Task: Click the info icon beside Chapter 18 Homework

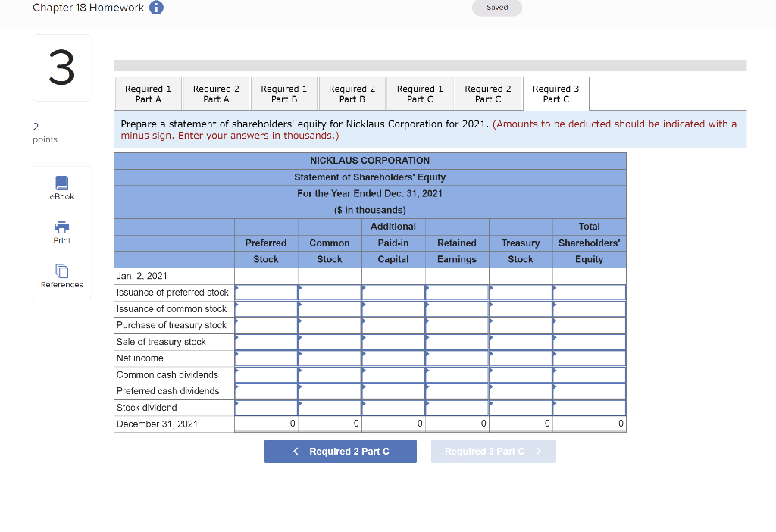Action: 156,8
